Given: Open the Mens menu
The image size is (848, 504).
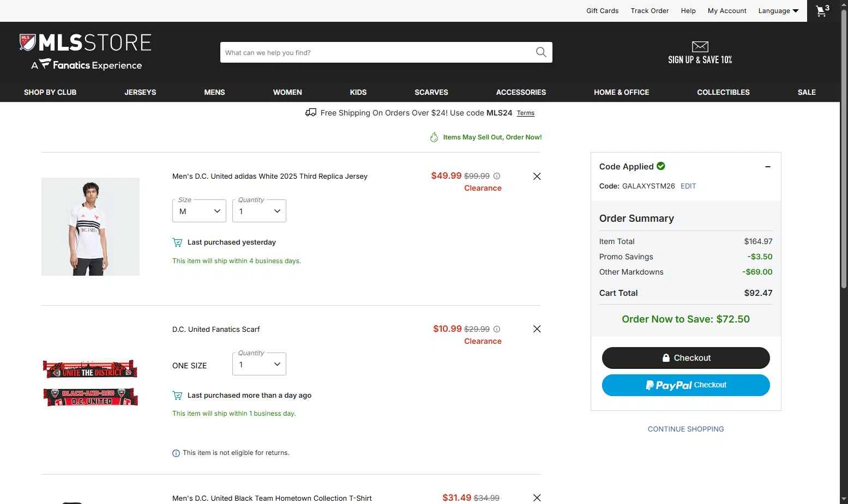Looking at the screenshot, I should point(214,92).
